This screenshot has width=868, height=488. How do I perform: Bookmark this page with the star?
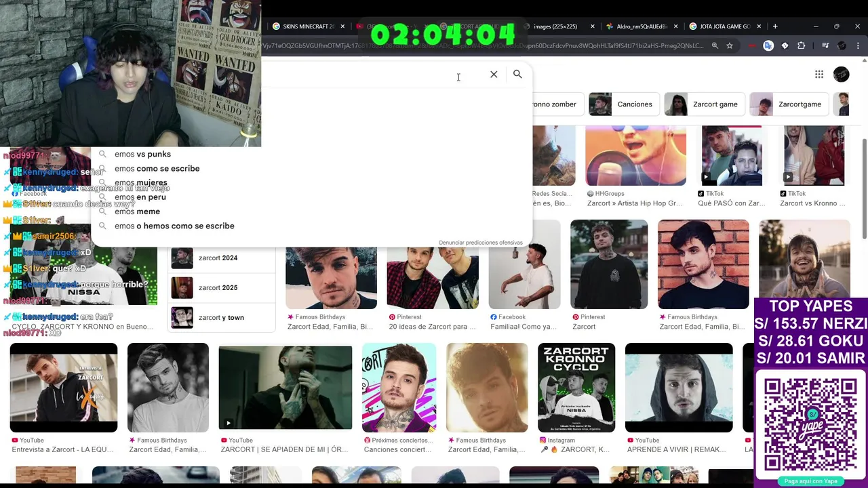point(730,45)
